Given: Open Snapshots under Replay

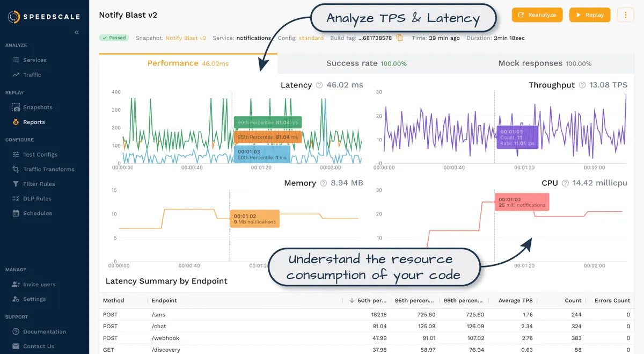Looking at the screenshot, I should point(36,107).
